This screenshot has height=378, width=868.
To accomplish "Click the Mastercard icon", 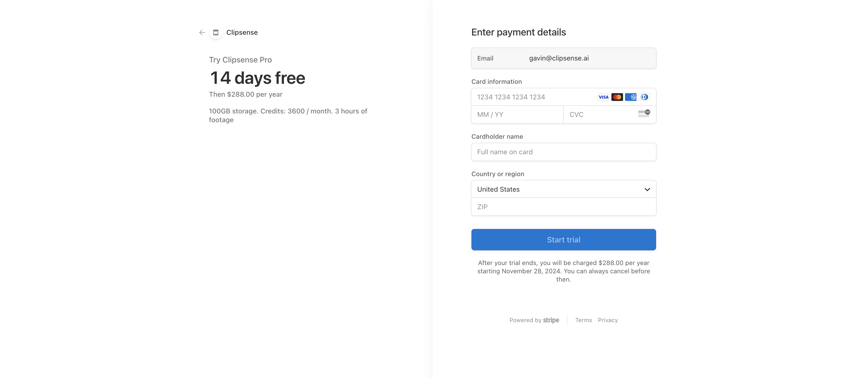I will click(617, 97).
